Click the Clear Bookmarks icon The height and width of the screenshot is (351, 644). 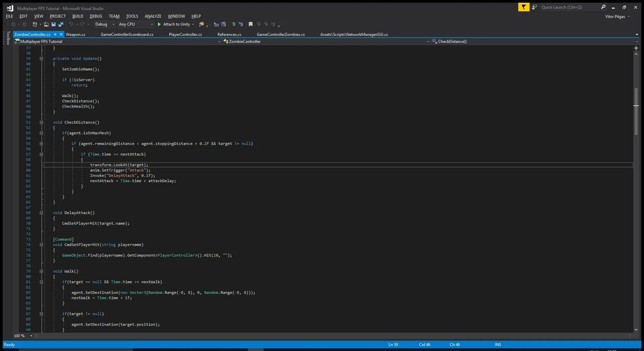pyautogui.click(x=273, y=24)
